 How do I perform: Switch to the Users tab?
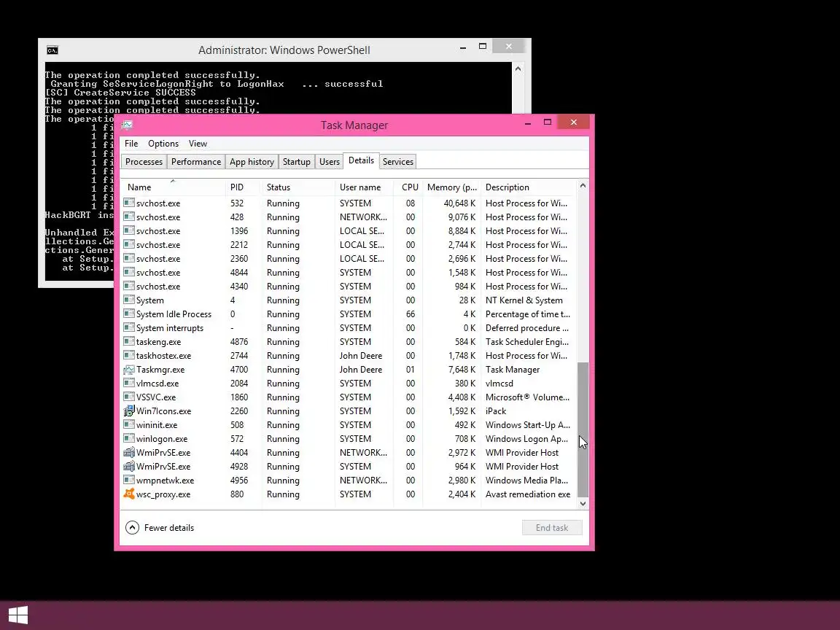point(330,162)
